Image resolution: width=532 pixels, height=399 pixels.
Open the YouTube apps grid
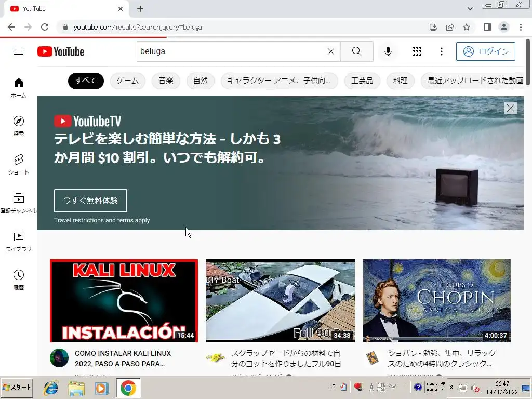(x=417, y=51)
